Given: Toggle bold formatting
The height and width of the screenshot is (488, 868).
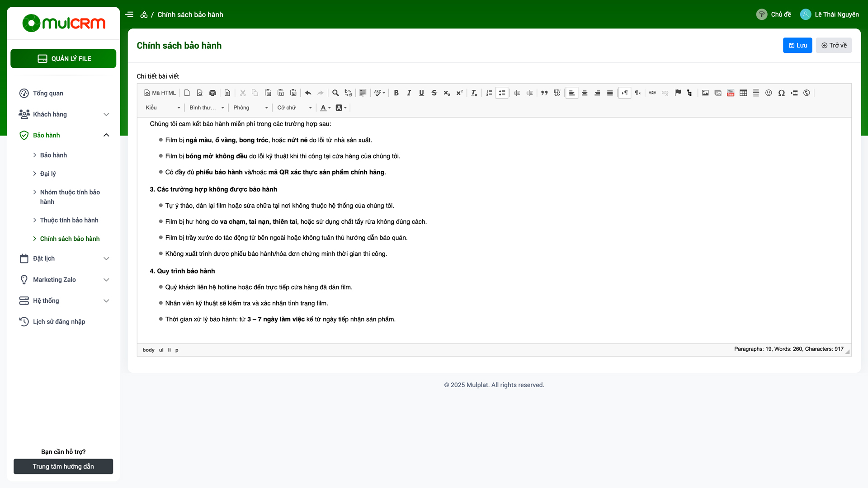Looking at the screenshot, I should click(396, 93).
